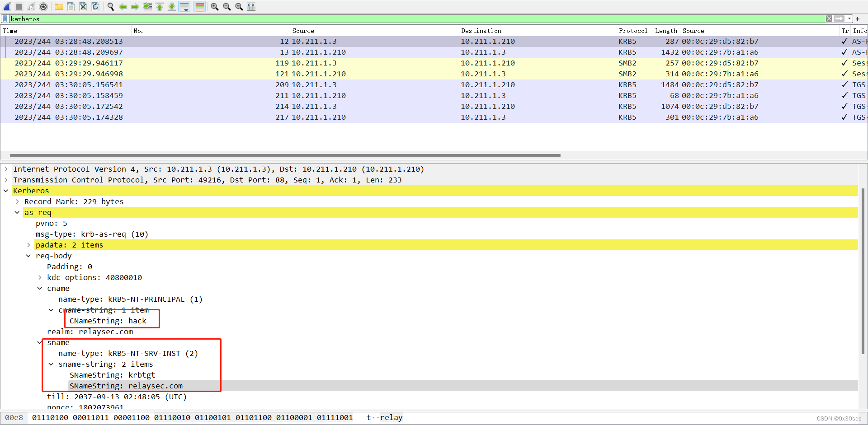Viewport: 868px width, 425px height.
Task: Reload the capture file icon
Action: [x=95, y=7]
